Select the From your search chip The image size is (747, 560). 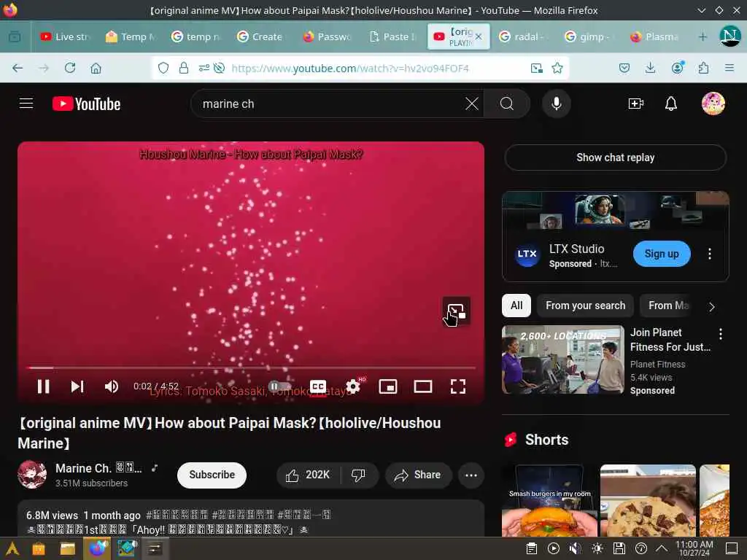click(x=585, y=306)
